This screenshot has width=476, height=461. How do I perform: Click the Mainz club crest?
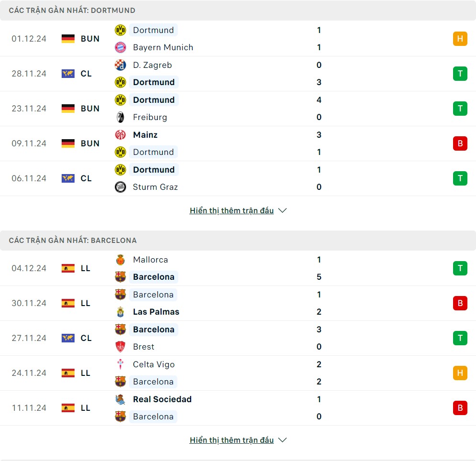(x=120, y=135)
